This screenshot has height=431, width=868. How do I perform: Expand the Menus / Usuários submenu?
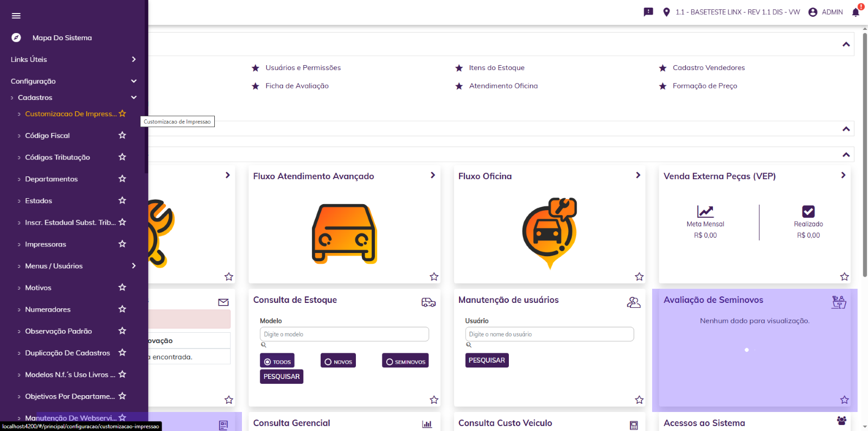tap(133, 265)
